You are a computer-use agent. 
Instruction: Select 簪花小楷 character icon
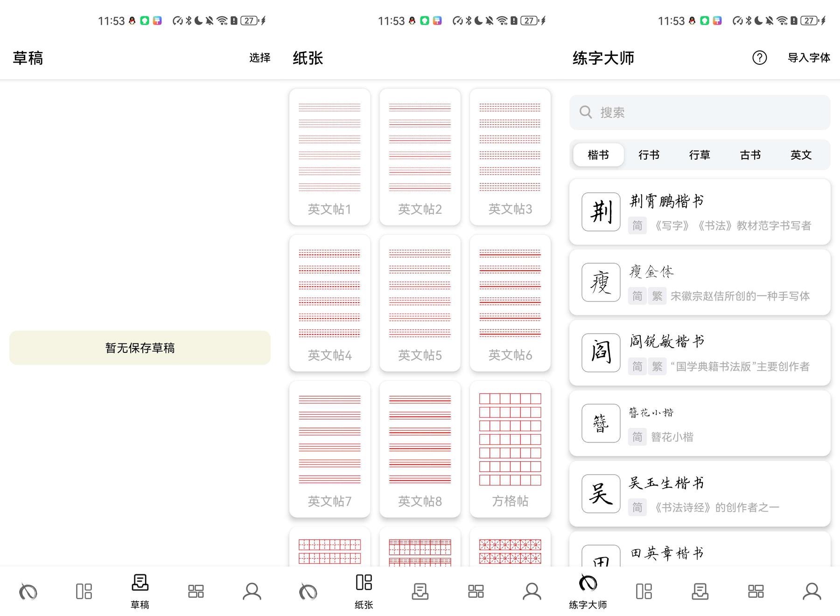point(601,423)
